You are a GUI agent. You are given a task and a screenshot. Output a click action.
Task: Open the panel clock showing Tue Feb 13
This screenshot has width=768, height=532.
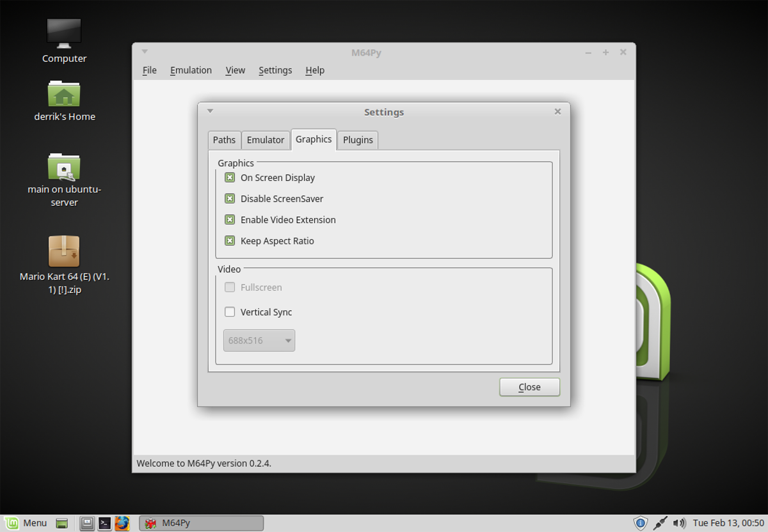point(728,523)
